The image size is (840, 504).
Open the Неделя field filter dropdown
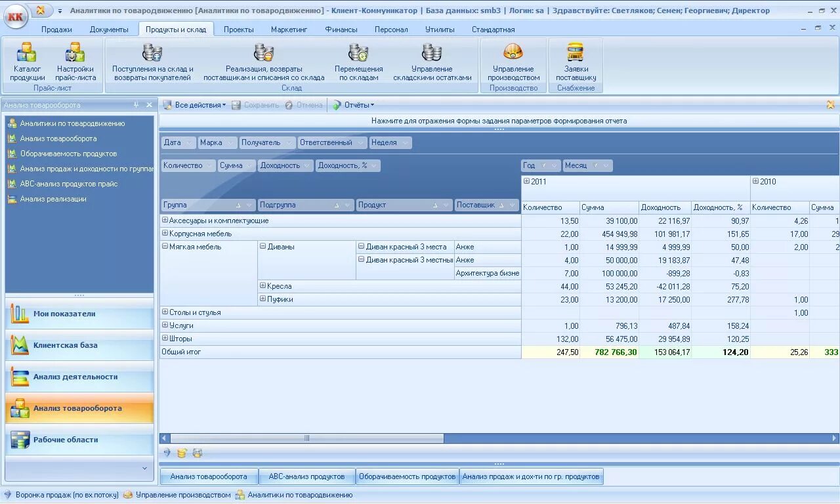(405, 142)
